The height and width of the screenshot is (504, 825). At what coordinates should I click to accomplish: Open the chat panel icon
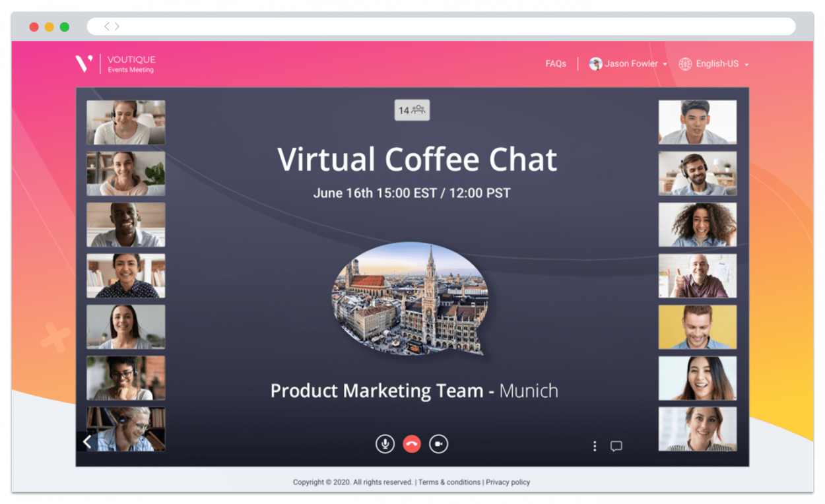click(x=616, y=447)
